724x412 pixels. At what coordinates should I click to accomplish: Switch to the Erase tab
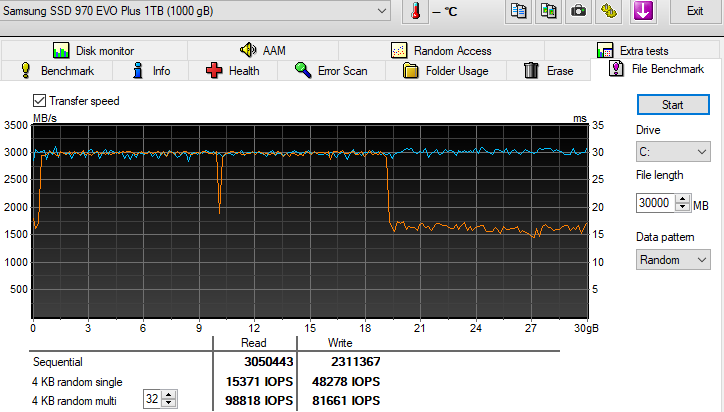click(x=549, y=71)
